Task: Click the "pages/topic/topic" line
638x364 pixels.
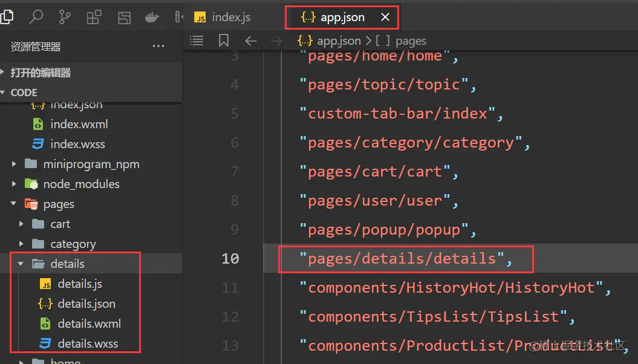Action: click(x=388, y=85)
